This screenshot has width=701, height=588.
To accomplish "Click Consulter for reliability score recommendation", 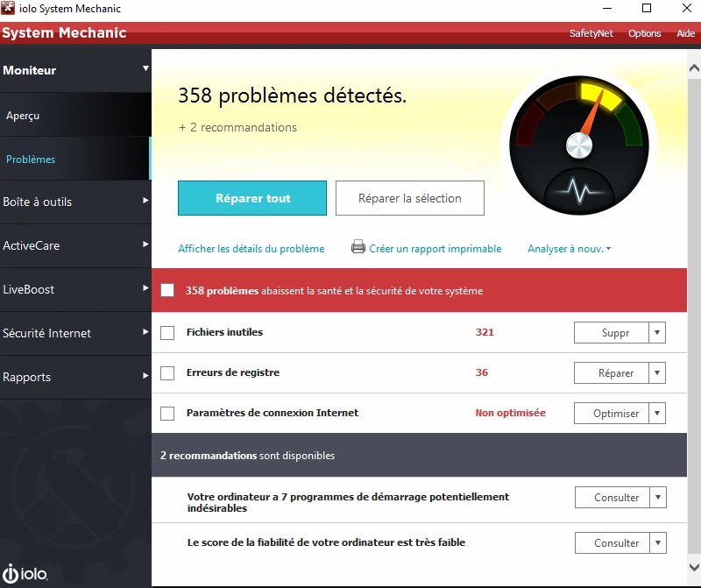I will click(612, 542).
